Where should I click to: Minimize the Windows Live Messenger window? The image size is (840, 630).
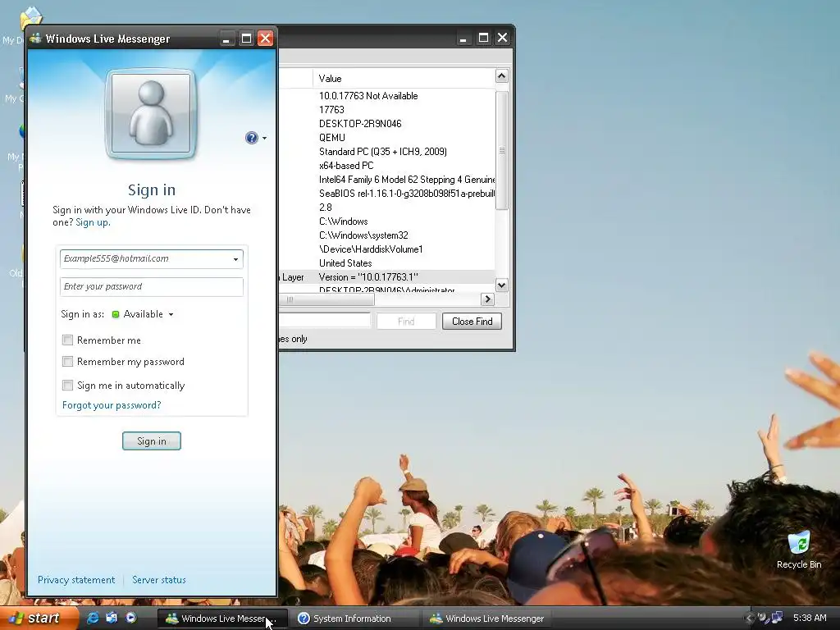coord(226,39)
